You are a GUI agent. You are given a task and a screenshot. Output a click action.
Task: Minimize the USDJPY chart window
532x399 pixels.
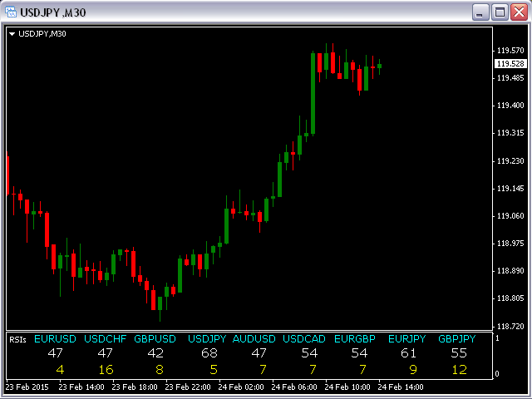tap(480, 12)
